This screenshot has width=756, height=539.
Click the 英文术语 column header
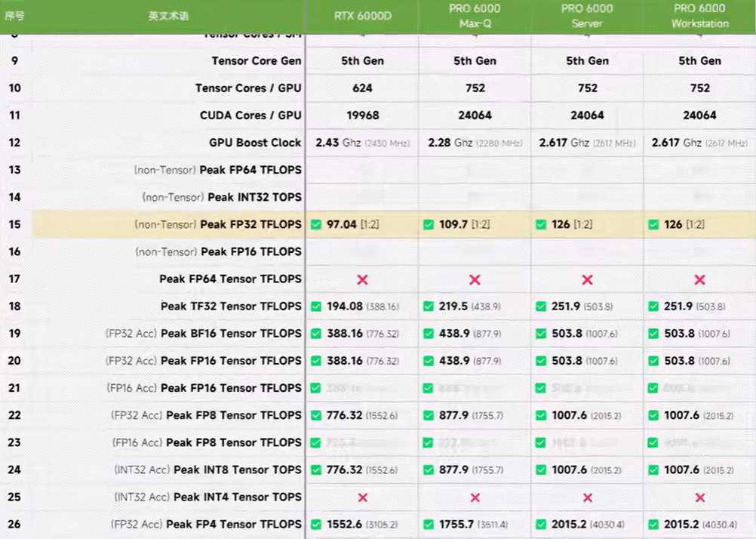tap(168, 16)
